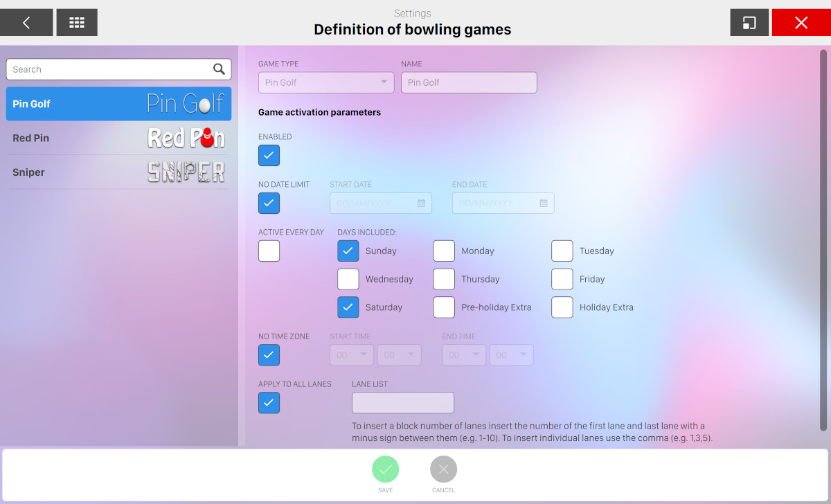Click the Lane List input field

point(403,403)
